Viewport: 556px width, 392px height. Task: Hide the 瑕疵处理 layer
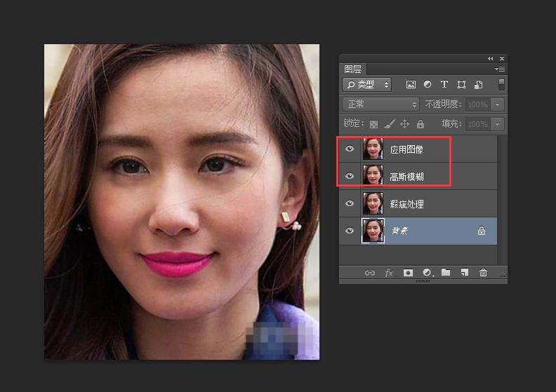point(350,204)
